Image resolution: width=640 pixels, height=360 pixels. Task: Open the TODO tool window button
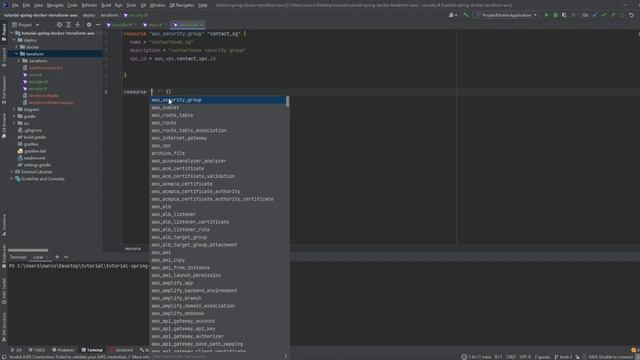[37, 350]
